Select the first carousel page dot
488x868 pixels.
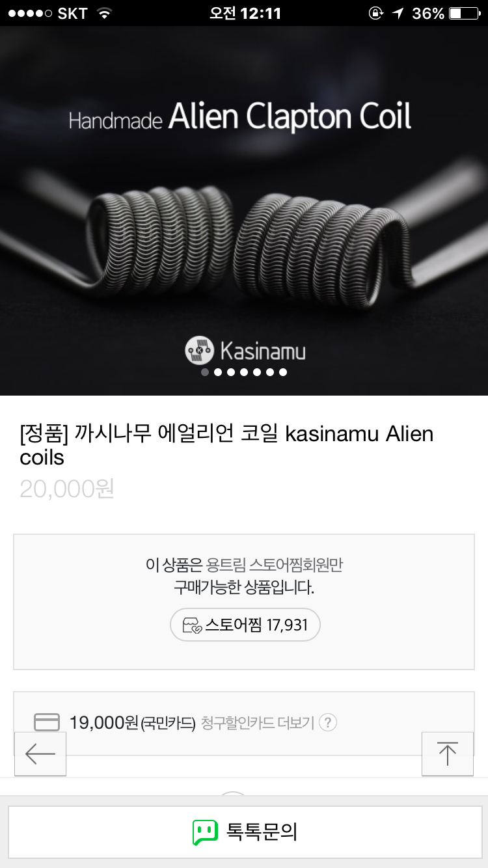click(205, 372)
